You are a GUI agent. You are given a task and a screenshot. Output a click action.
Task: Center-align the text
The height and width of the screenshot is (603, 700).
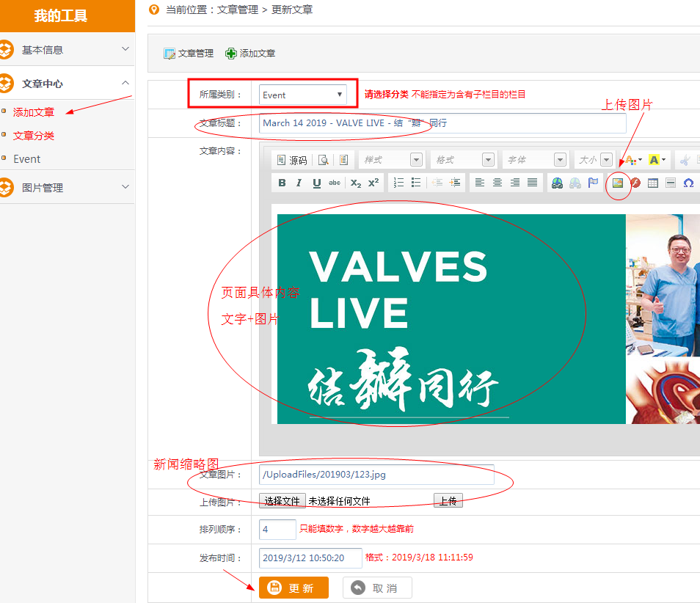(x=497, y=183)
